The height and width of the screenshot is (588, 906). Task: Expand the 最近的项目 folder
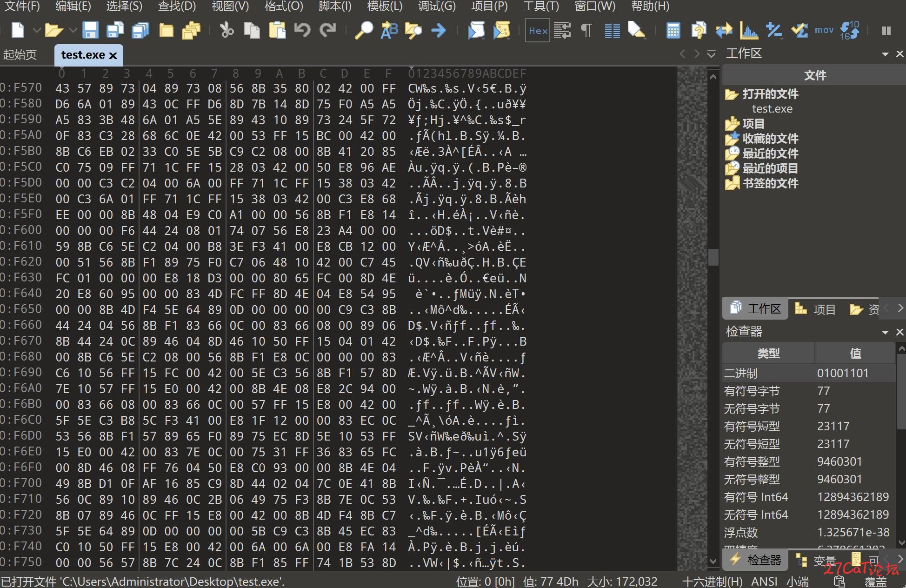click(x=761, y=168)
